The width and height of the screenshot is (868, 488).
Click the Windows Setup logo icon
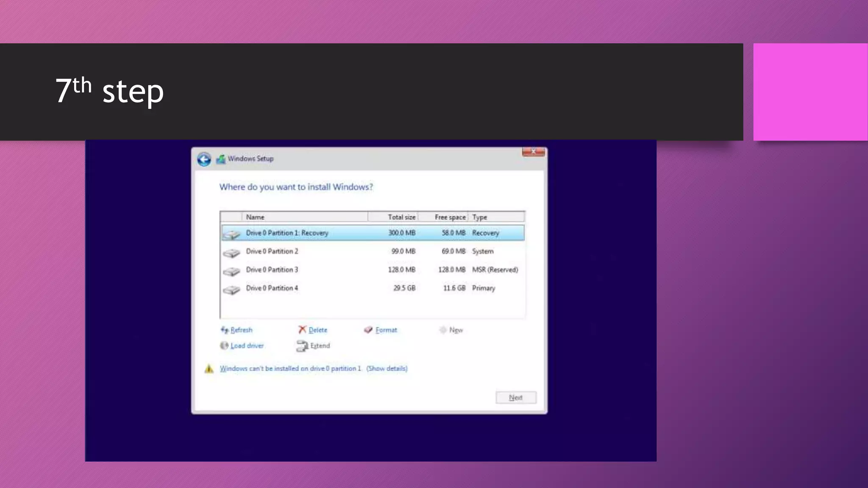221,159
